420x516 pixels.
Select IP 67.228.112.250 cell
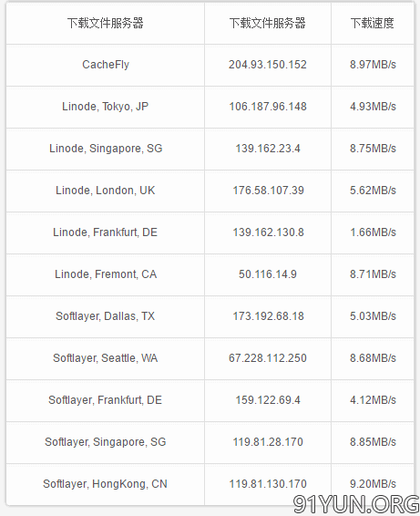(x=268, y=358)
